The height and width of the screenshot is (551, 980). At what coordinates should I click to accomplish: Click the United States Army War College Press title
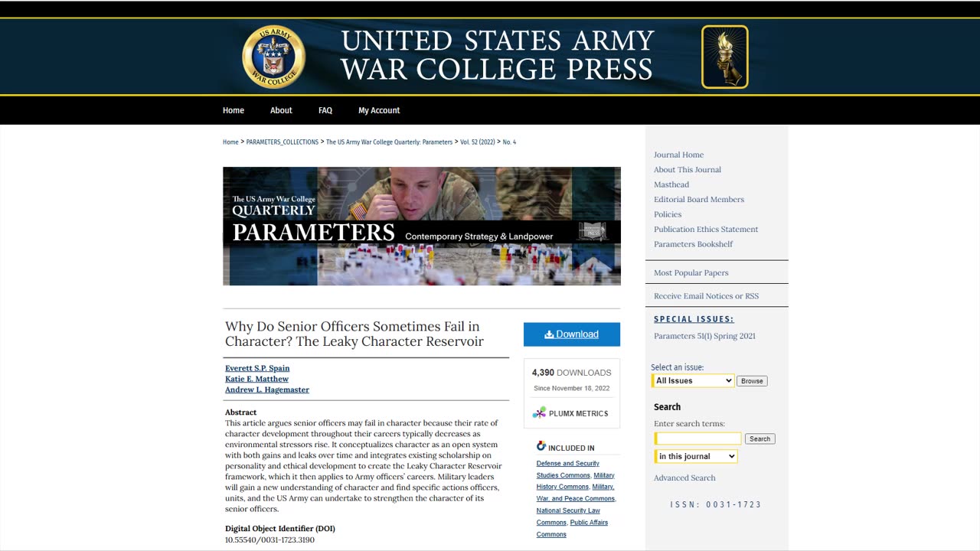tap(498, 55)
